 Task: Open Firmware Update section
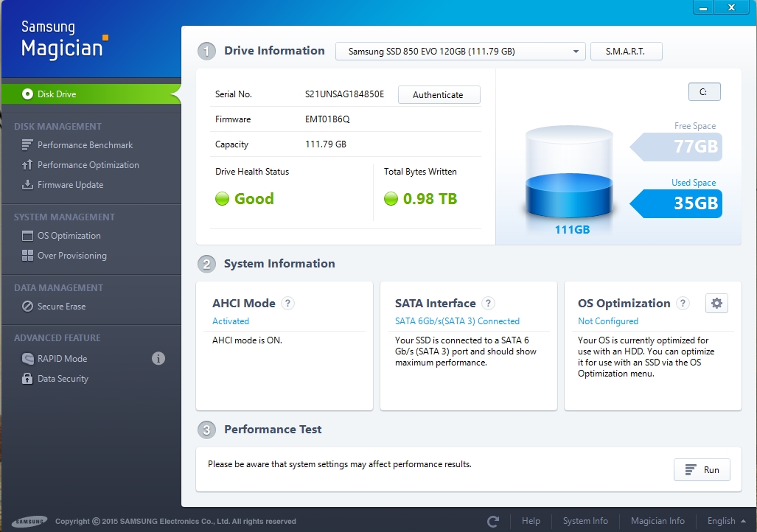[x=70, y=185]
